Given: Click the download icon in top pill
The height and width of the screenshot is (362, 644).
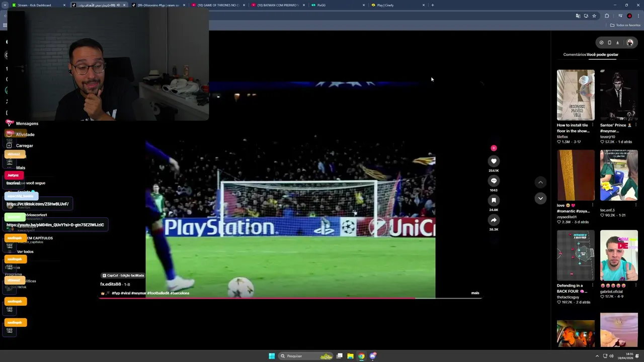Looking at the screenshot, I should pyautogui.click(x=617, y=43).
